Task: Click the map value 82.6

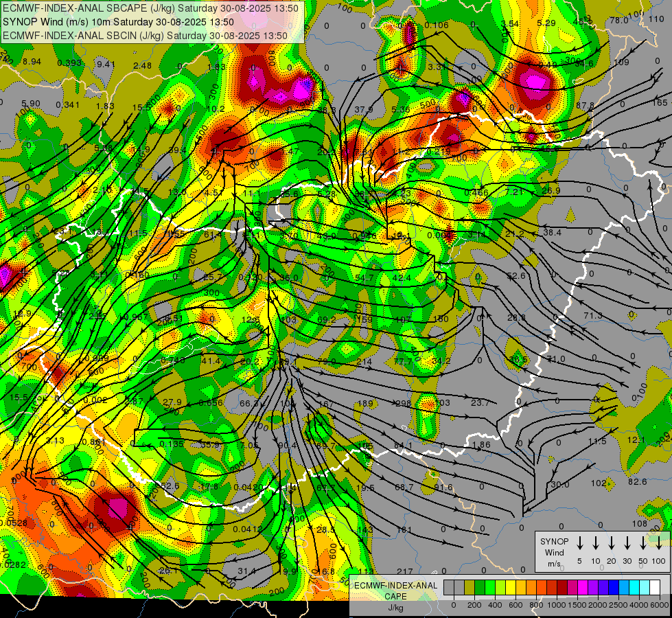Action: (637, 481)
